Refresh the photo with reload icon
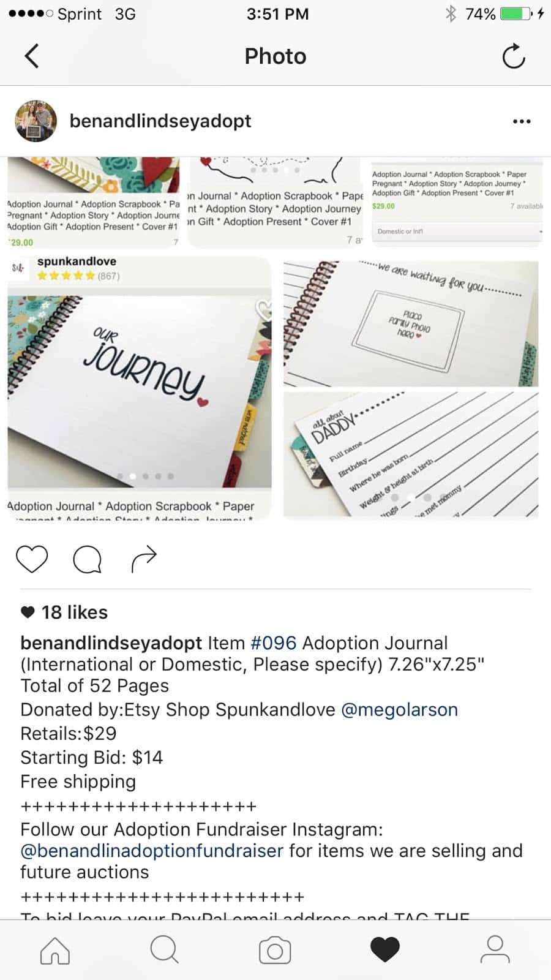Screen dimensions: 551x980 click(514, 56)
